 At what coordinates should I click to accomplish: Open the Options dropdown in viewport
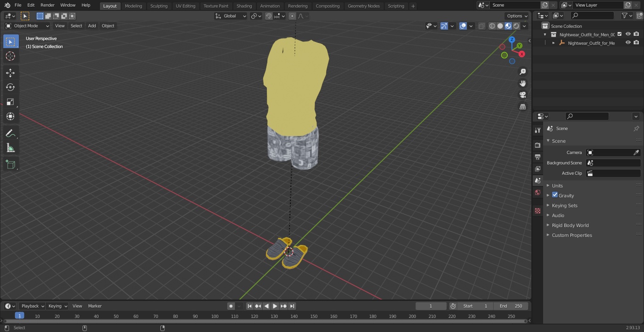tap(518, 16)
